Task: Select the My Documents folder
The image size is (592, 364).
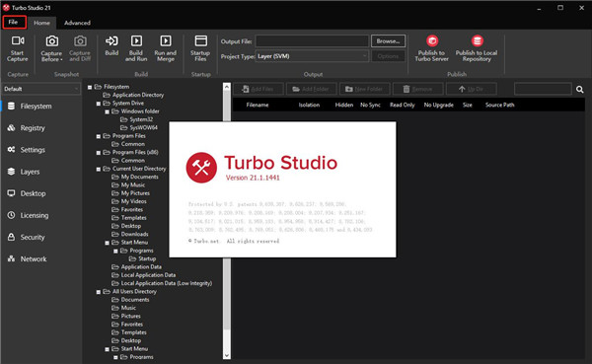Action: 135,177
